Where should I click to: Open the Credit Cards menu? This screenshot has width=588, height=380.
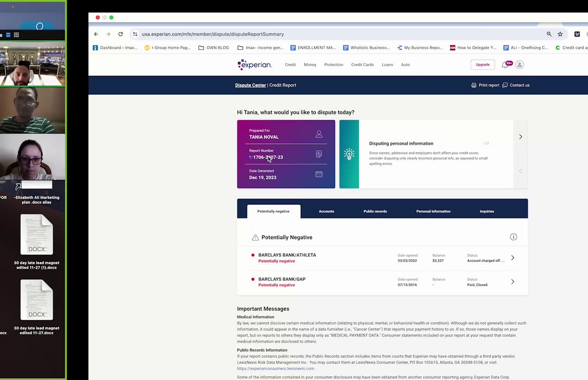pyautogui.click(x=362, y=65)
